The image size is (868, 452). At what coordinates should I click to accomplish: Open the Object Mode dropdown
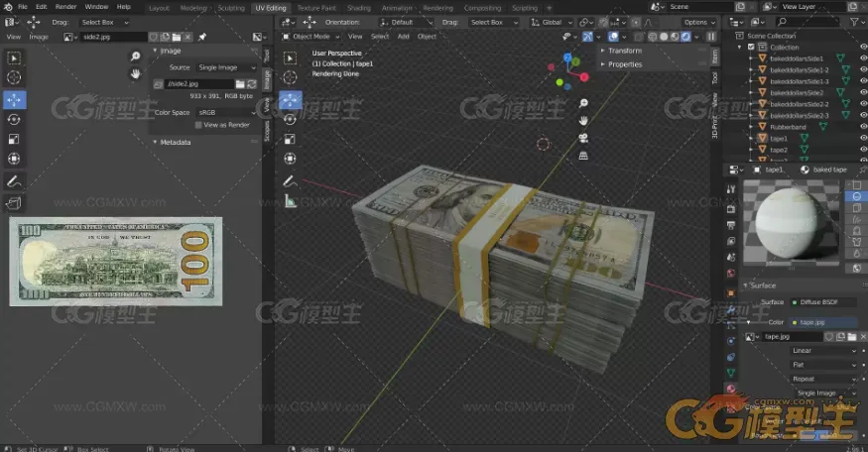(x=311, y=37)
